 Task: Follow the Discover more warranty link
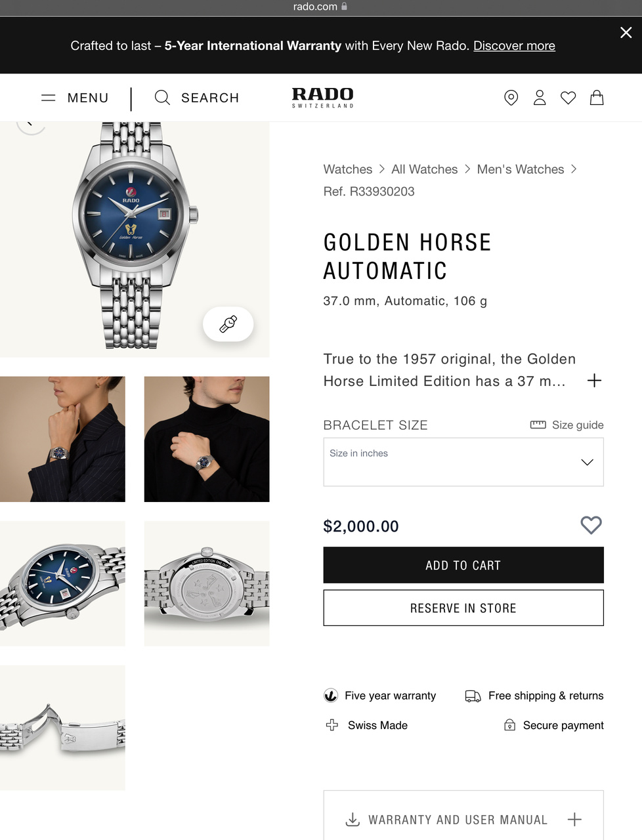point(514,46)
